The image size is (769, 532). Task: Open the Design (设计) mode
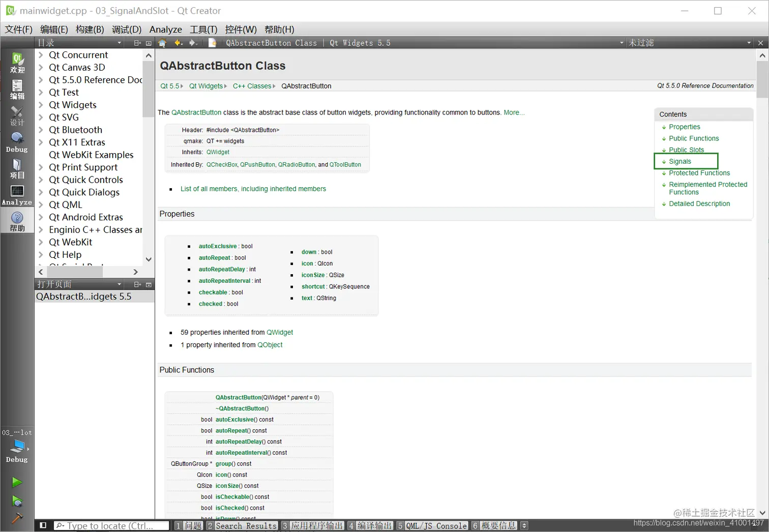[17, 115]
